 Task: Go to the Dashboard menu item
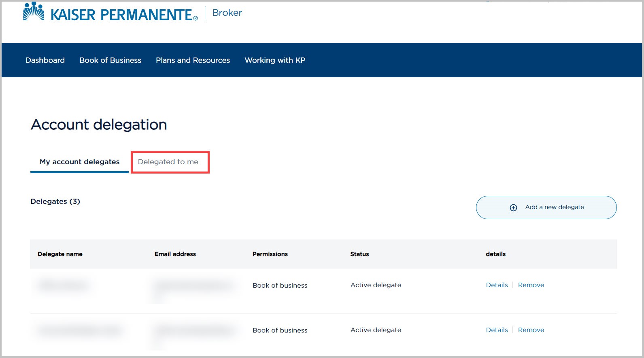point(45,60)
